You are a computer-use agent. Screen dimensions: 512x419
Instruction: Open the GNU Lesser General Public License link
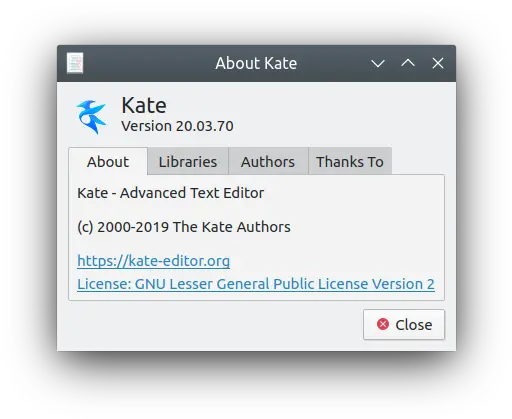pos(256,284)
